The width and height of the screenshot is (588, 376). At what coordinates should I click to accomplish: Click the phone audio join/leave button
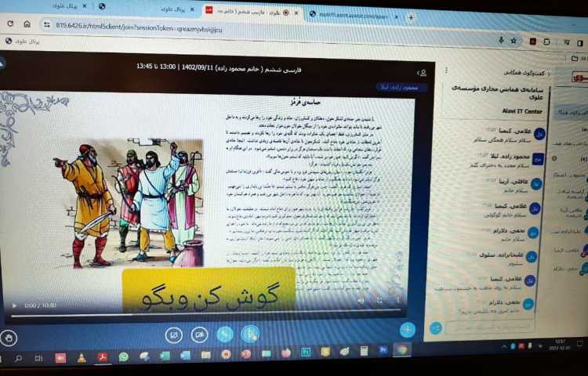[x=225, y=334]
